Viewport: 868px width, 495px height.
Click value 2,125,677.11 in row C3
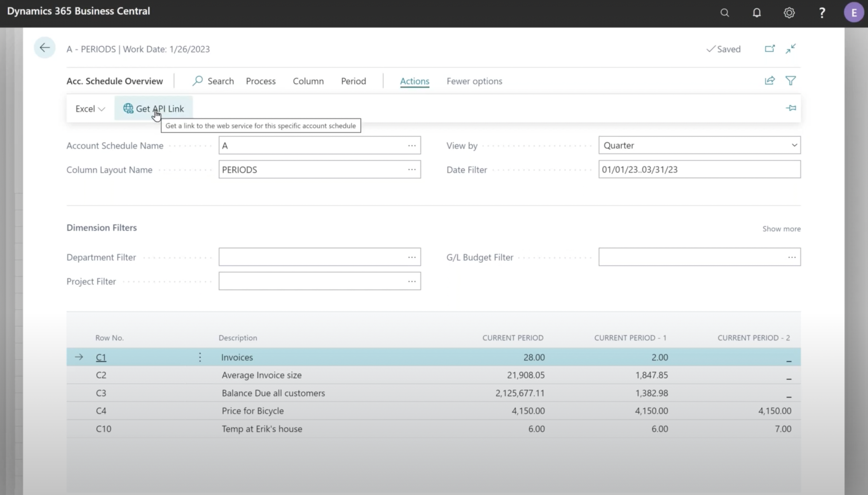point(520,393)
